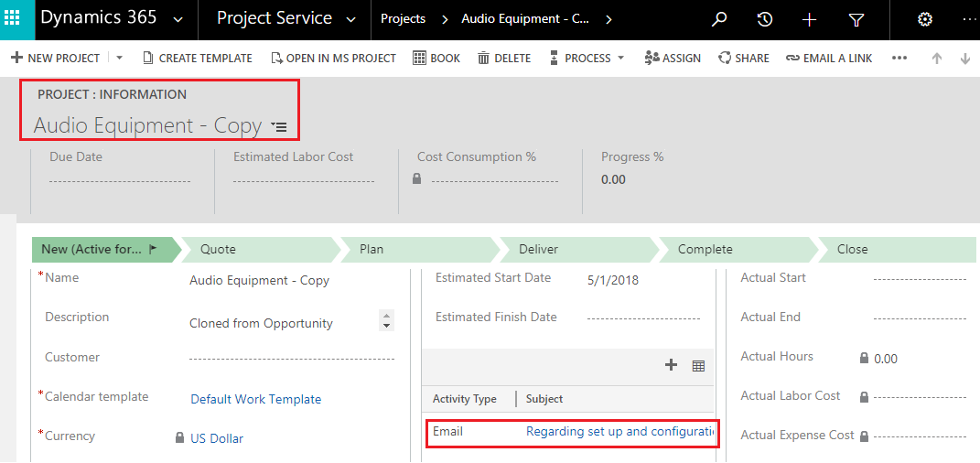Open the search magnifier icon
Image resolution: width=980 pixels, height=463 pixels.
click(719, 19)
